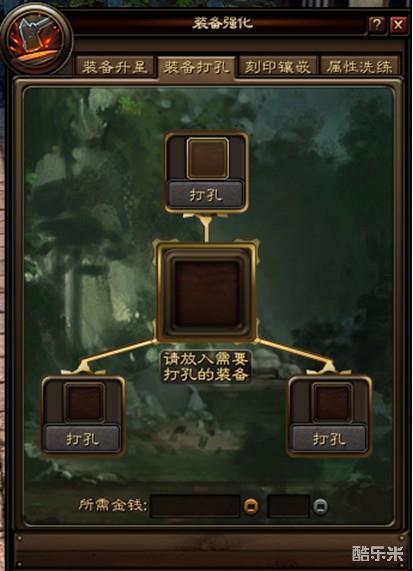Click the bottom-left 打孔 button

point(82,439)
